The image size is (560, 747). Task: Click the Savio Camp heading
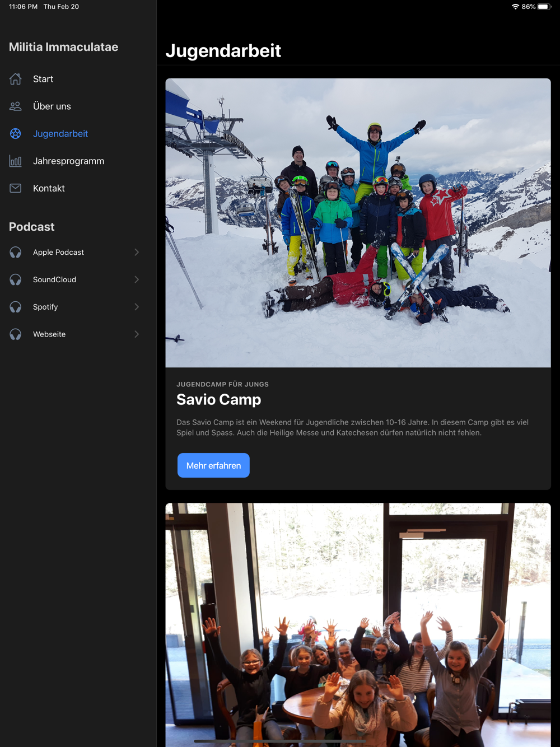219,400
